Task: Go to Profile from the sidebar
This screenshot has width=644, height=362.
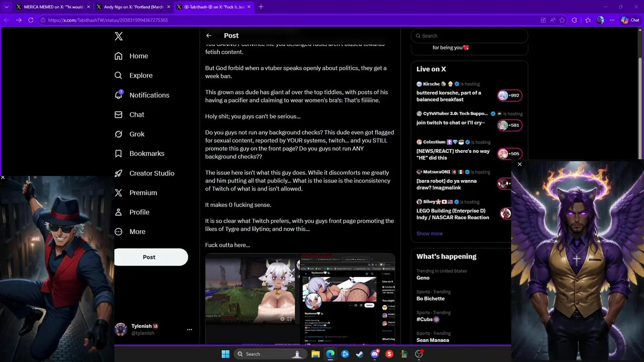Action: click(132, 212)
